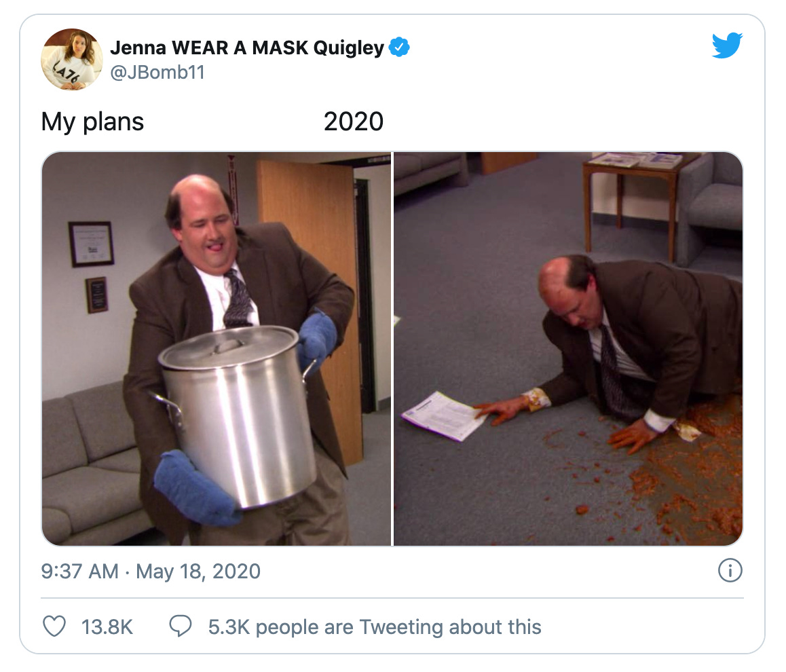Click the "My plans" tweet text

(93, 122)
